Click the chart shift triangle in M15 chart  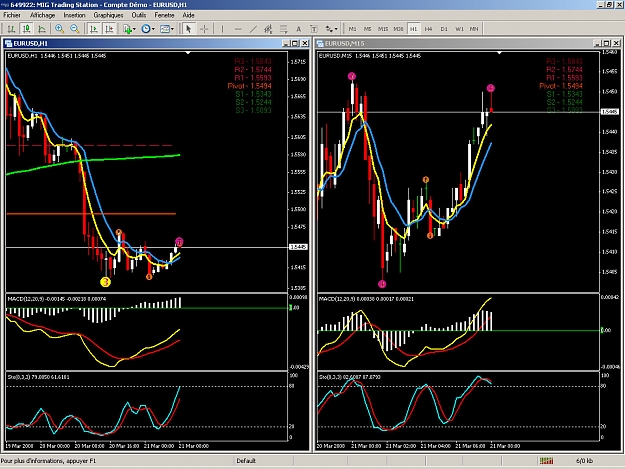pos(499,53)
